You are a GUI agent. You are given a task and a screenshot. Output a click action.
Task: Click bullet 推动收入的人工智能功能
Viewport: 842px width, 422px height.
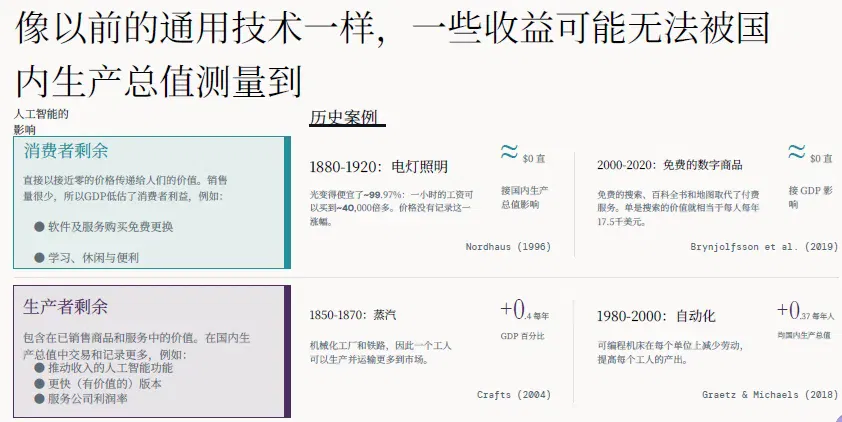[104, 368]
